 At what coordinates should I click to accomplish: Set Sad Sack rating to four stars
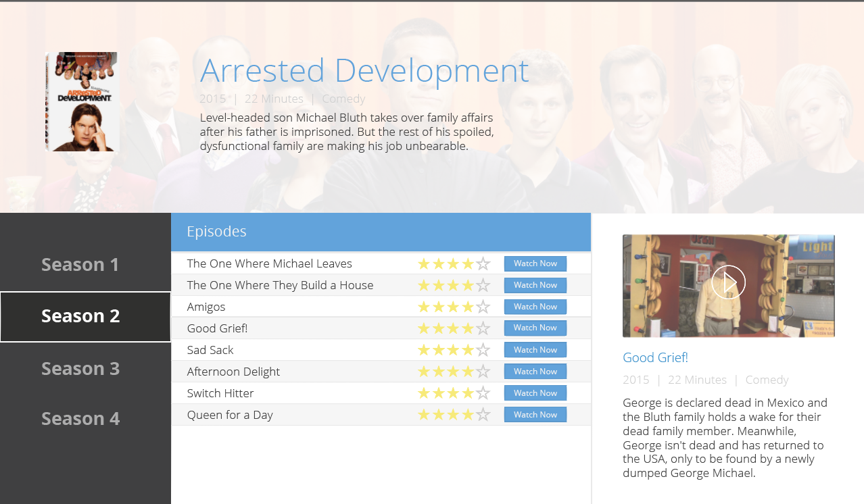click(469, 350)
